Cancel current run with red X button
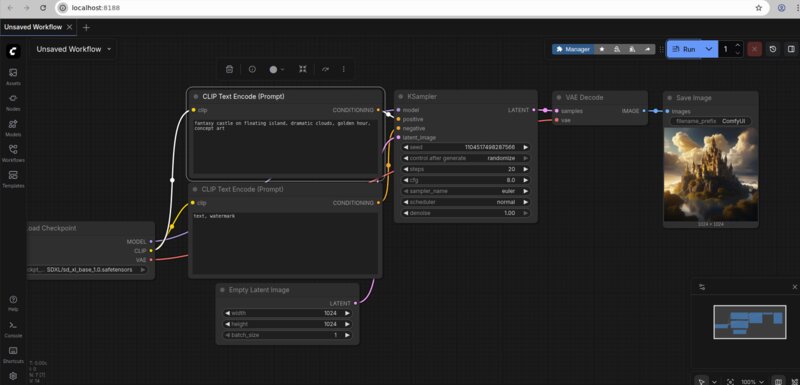800x385 pixels. pos(754,49)
